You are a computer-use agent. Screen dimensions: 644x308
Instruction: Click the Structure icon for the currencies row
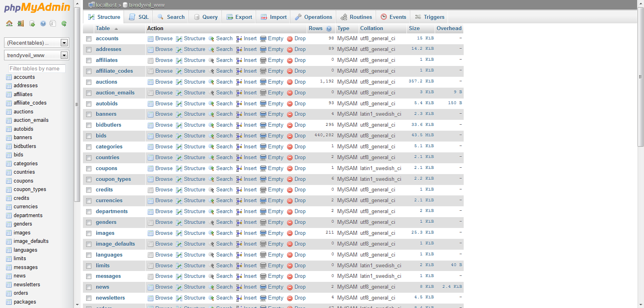click(x=179, y=201)
